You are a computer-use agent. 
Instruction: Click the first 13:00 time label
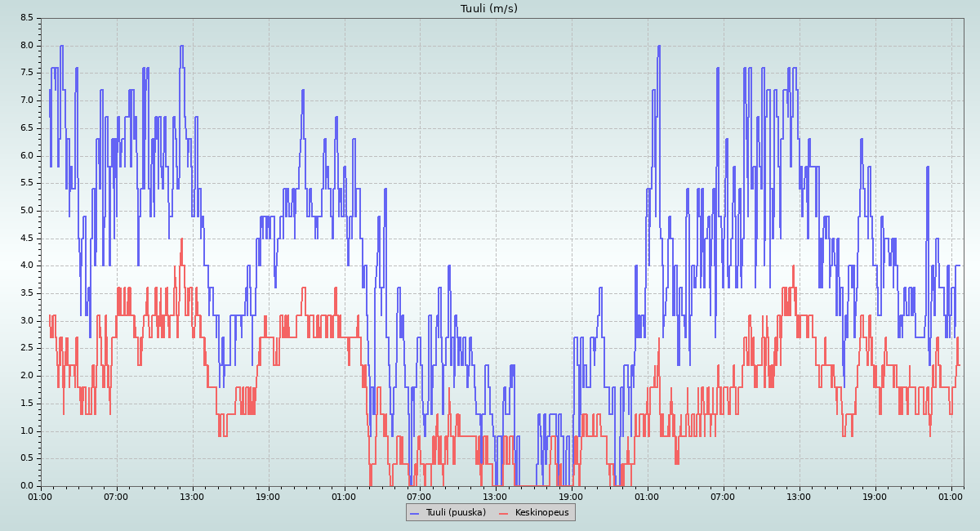click(x=193, y=496)
